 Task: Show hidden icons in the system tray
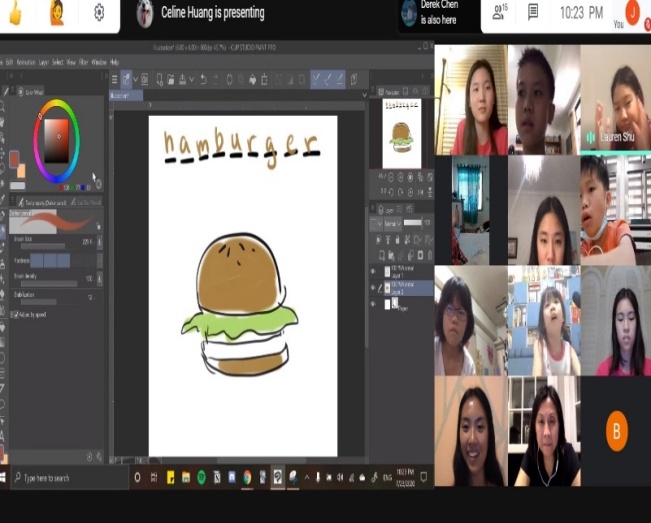point(308,478)
